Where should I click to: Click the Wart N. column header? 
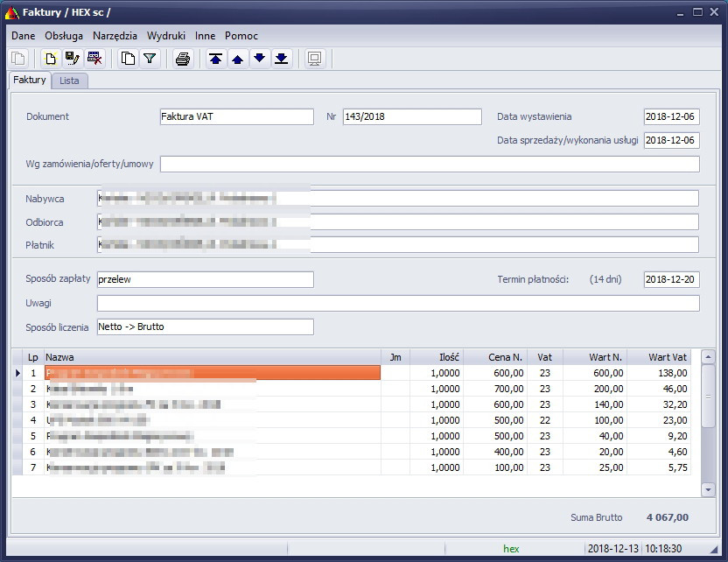point(595,357)
